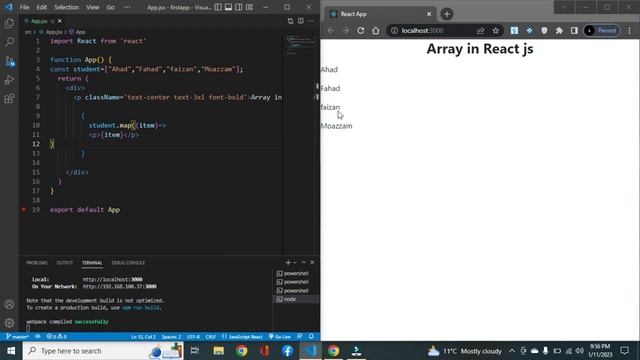
Task: Click the editor minimap
Action: coord(300,45)
